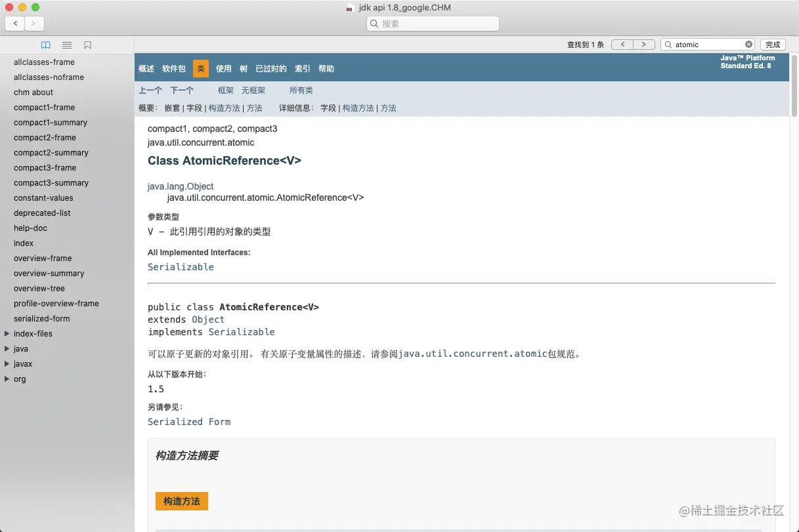
Task: Click the orange 构造方法 button
Action: [181, 501]
